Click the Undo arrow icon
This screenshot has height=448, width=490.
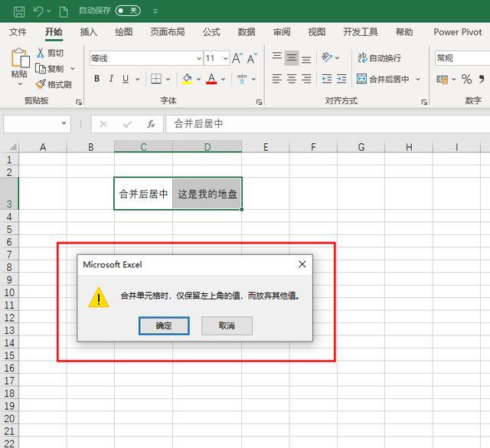pyautogui.click(x=39, y=11)
